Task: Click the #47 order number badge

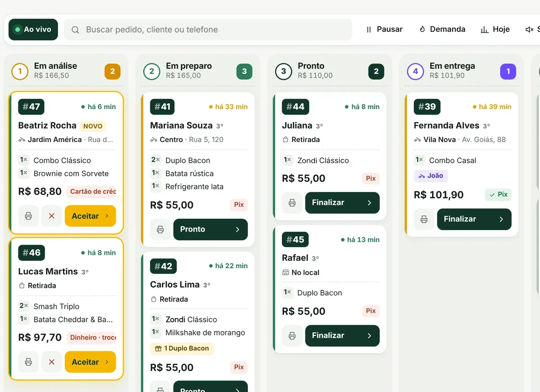Action: [31, 107]
